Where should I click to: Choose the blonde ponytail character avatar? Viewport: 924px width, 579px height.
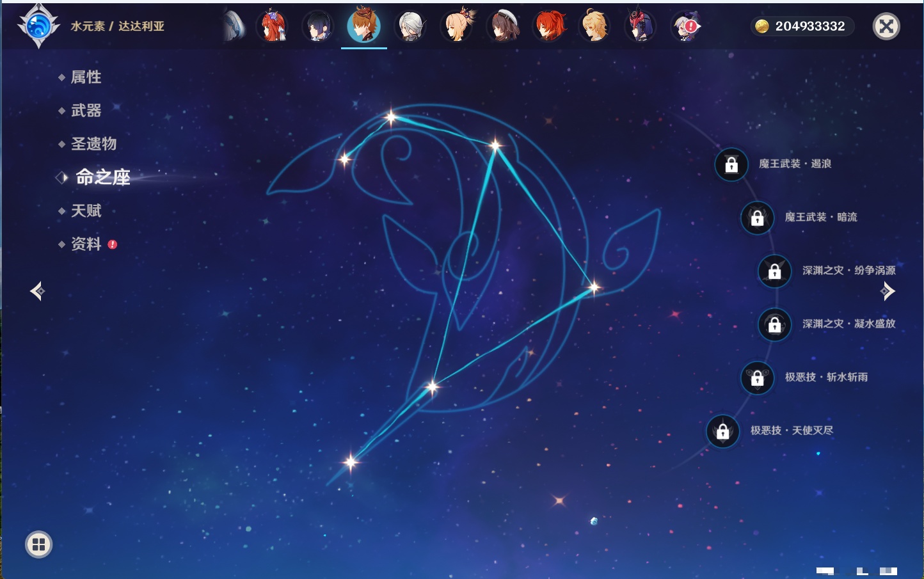[457, 27]
